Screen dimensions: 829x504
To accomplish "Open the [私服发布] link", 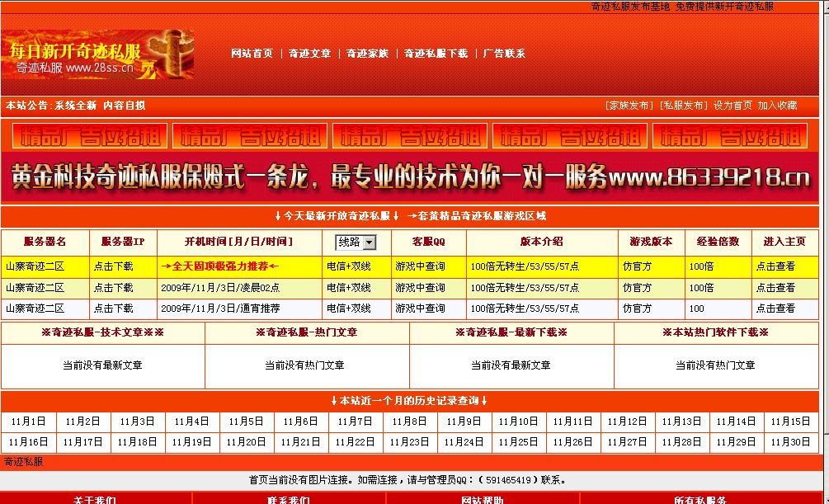I will coord(682,106).
